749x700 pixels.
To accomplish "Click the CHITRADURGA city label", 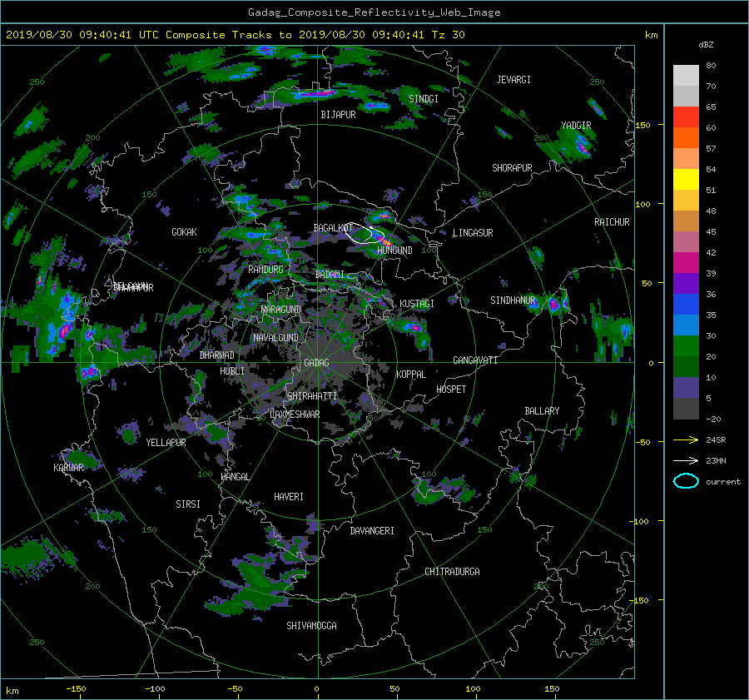I will (452, 572).
